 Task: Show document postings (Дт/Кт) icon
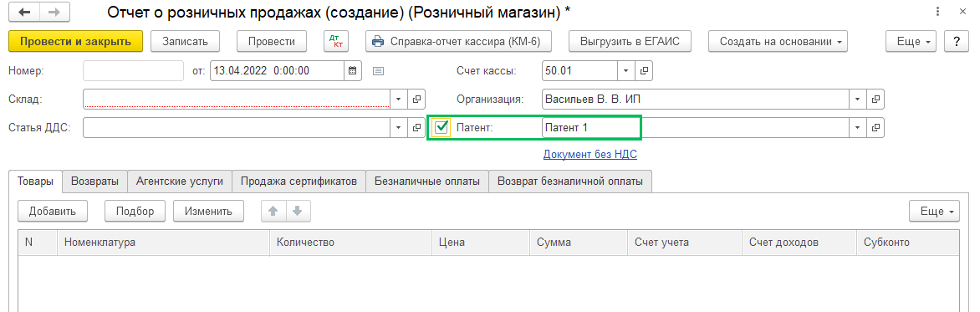click(336, 41)
